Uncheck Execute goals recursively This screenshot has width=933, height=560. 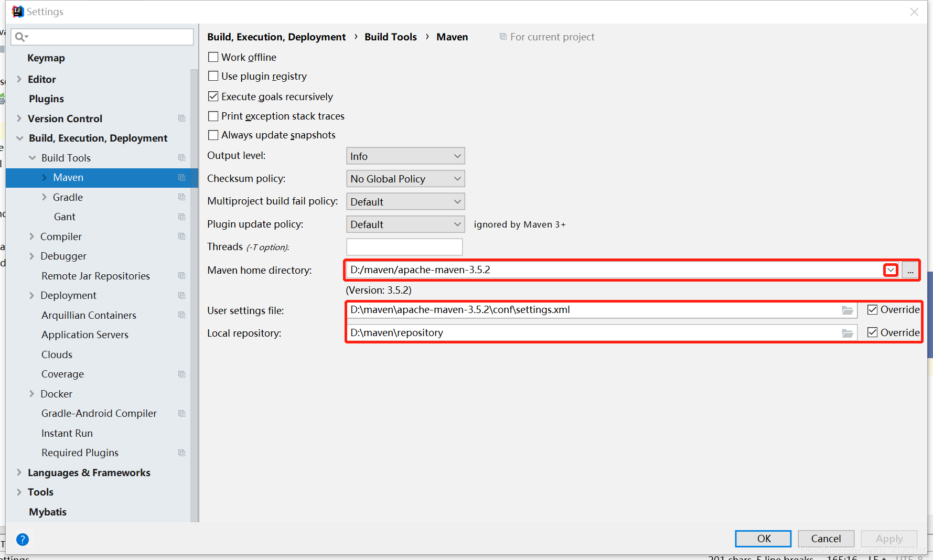click(213, 96)
